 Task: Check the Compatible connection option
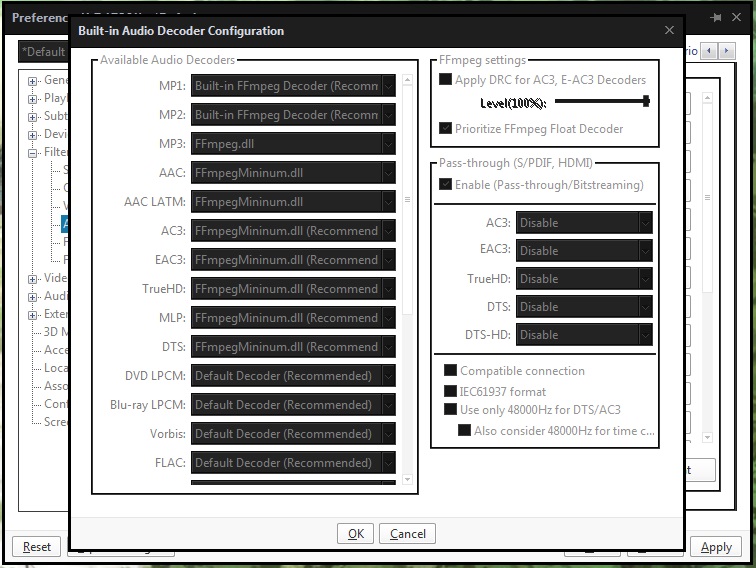pos(450,370)
